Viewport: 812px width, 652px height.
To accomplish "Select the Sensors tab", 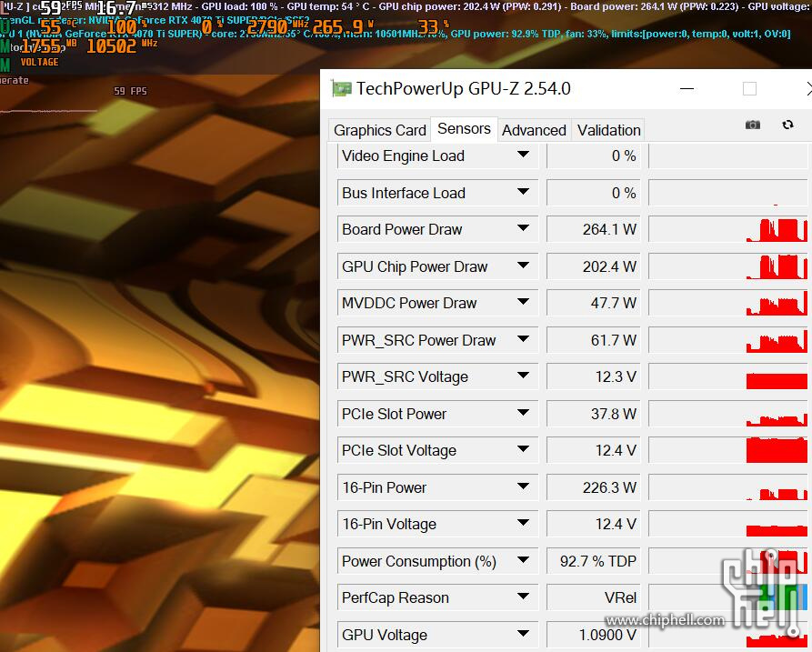I will click(464, 128).
